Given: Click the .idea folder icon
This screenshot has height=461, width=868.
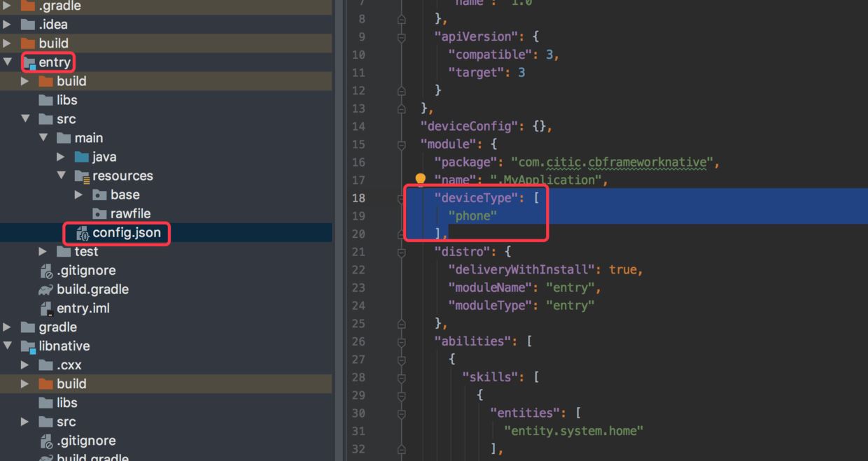Looking at the screenshot, I should pos(28,24).
